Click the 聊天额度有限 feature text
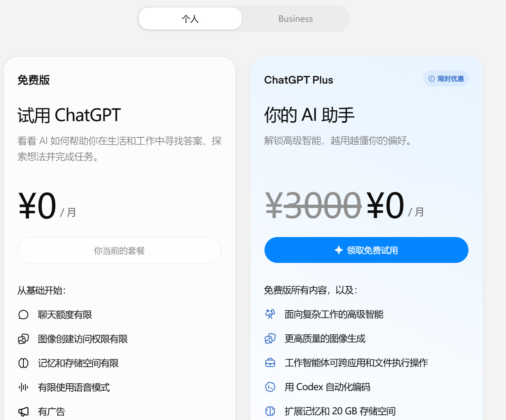 [65, 315]
